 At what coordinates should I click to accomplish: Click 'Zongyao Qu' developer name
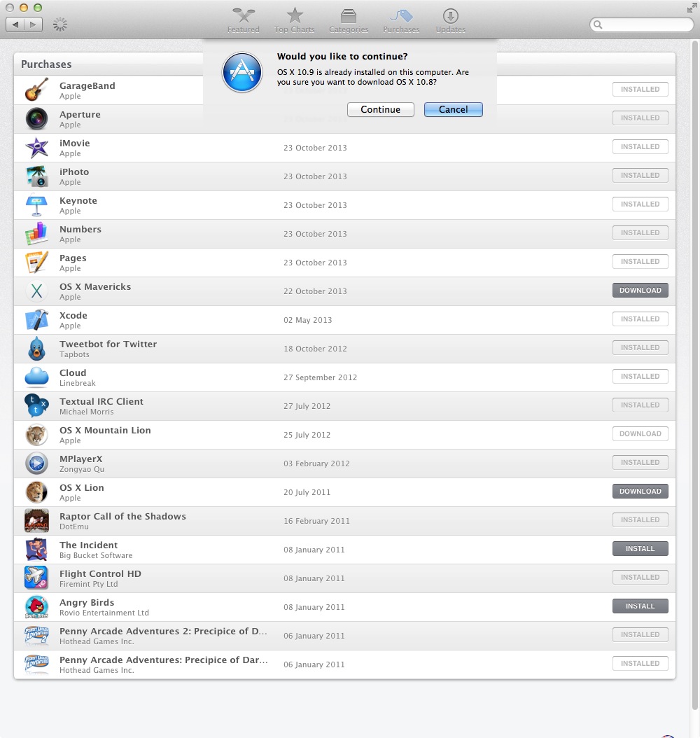point(82,469)
